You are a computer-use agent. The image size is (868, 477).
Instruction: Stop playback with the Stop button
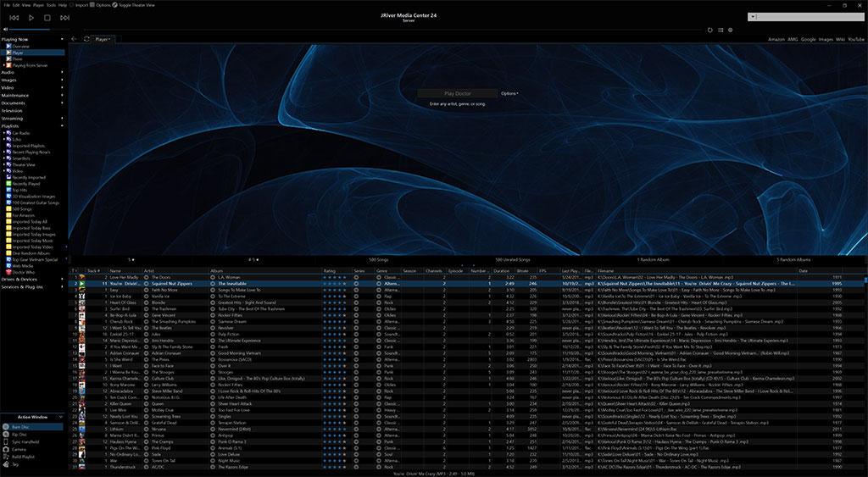click(x=47, y=18)
